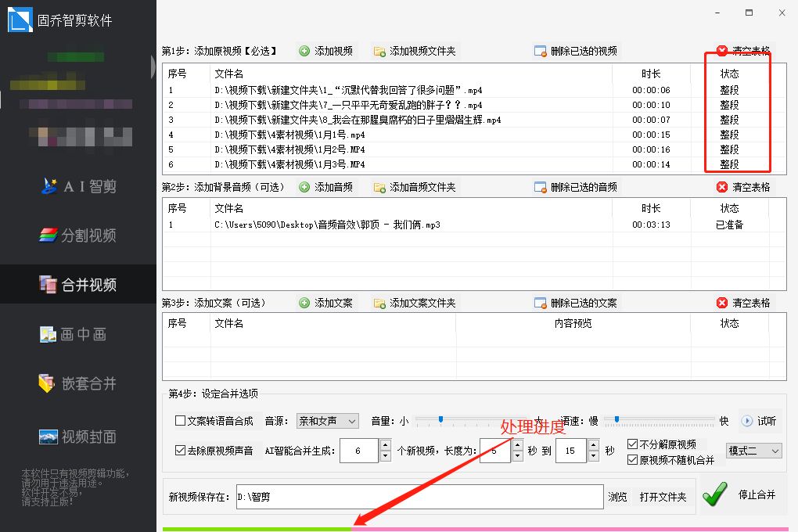Open the AI智剪 sidebar section
Screen dimensions: 798x532
(78, 186)
